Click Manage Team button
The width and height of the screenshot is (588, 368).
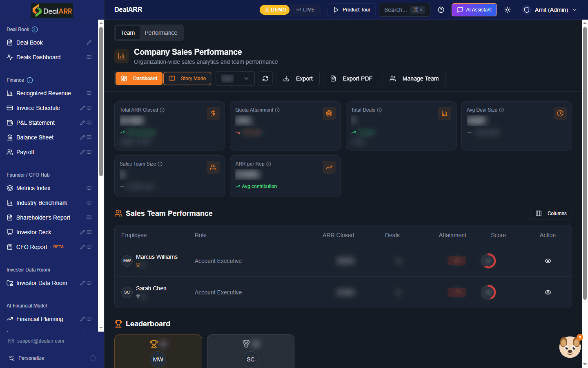tap(414, 79)
